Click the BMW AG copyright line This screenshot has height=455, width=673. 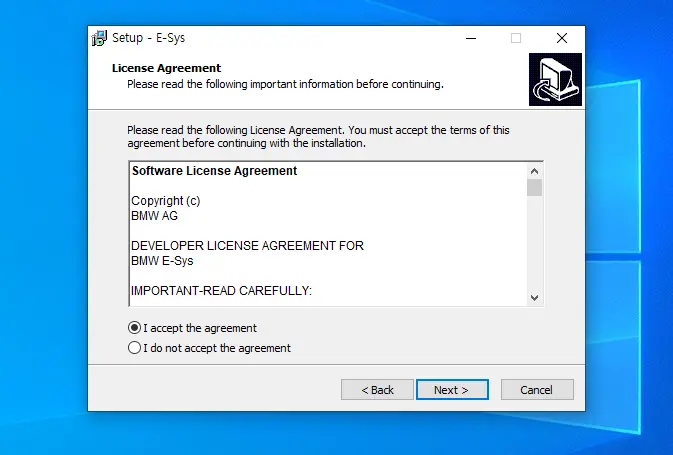(x=155, y=216)
